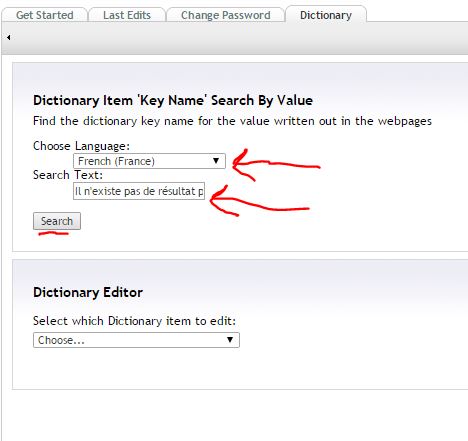Click the red arrow pointing at search text
This screenshot has width=468, height=441.
coord(260,201)
